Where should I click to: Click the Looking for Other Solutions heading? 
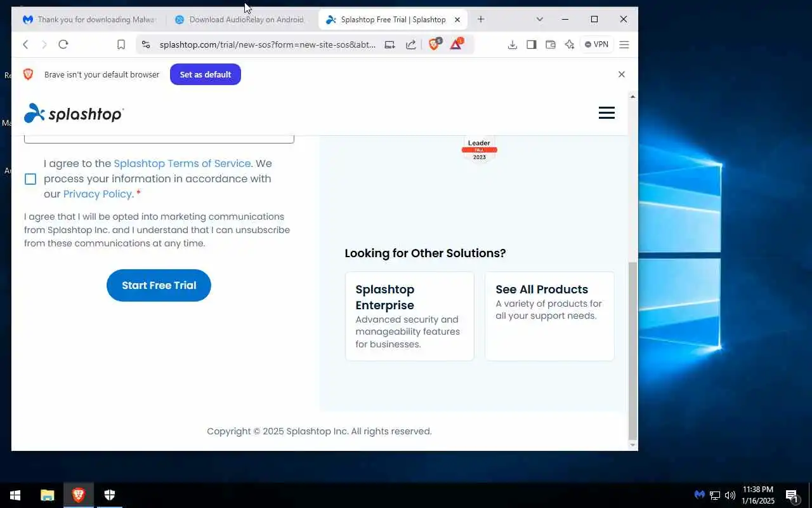(x=425, y=253)
